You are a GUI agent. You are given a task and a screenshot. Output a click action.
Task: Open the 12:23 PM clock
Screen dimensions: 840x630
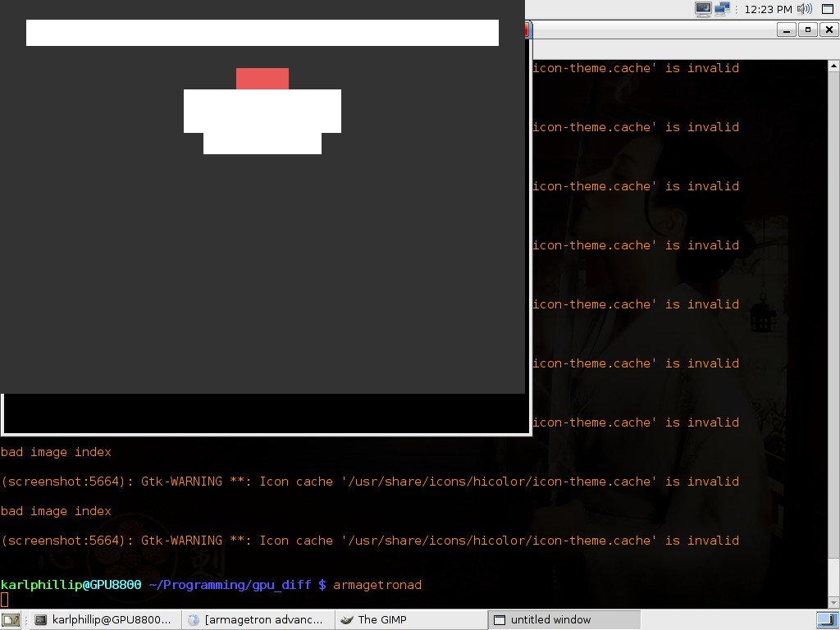(x=768, y=9)
